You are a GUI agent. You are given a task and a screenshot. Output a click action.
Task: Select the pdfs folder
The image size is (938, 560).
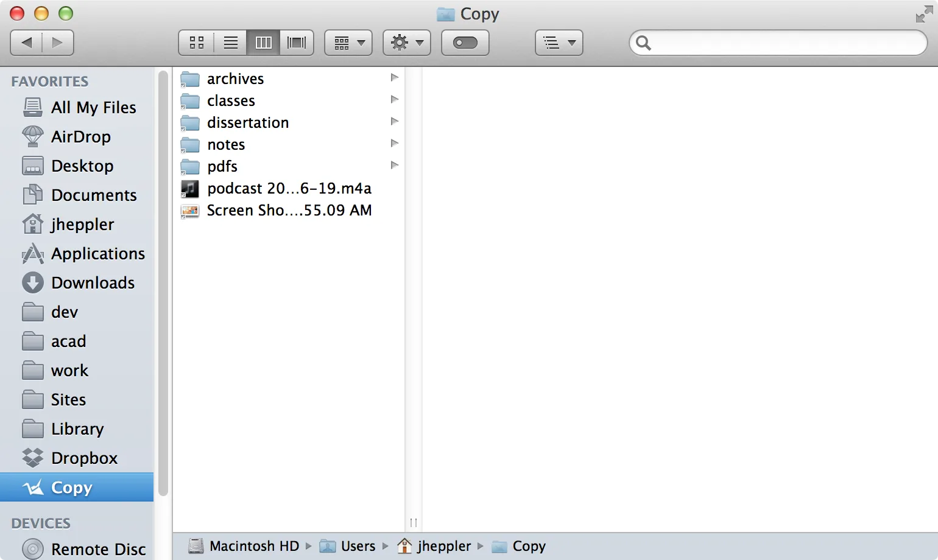click(289, 166)
